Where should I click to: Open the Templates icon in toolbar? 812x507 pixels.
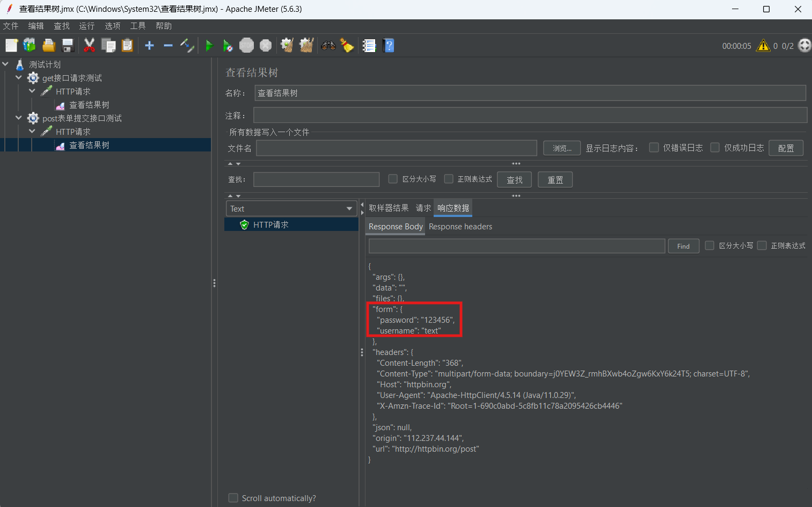(30, 46)
